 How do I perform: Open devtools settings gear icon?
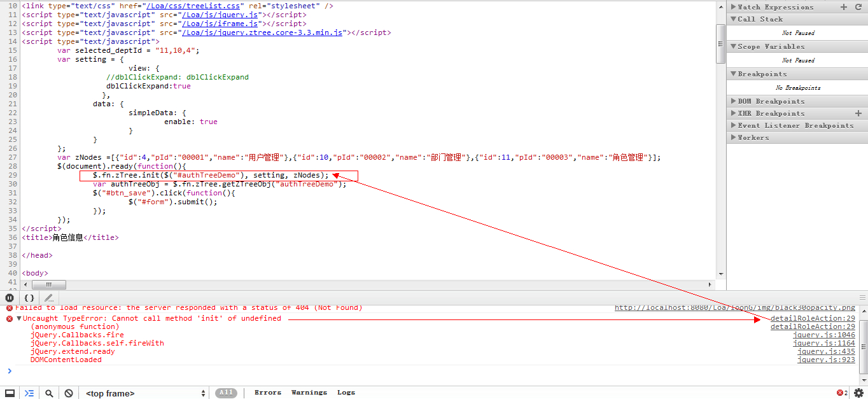tap(858, 393)
